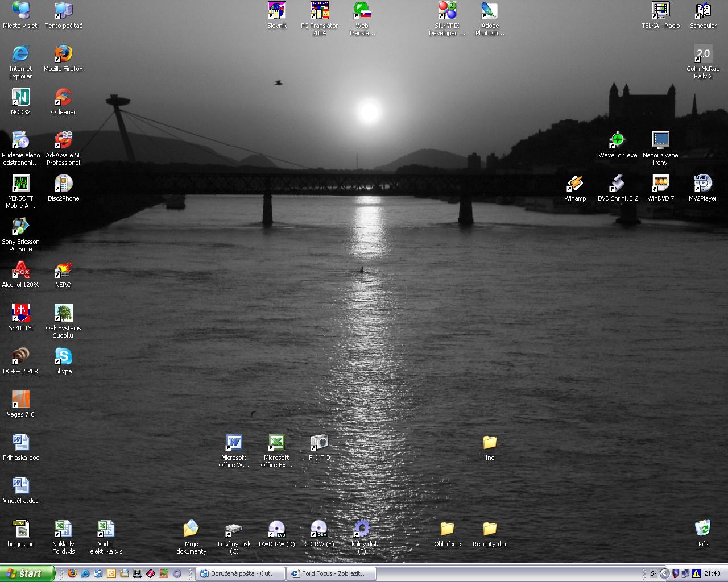
Task: Select the Recepty.doc folder
Action: coord(490,529)
